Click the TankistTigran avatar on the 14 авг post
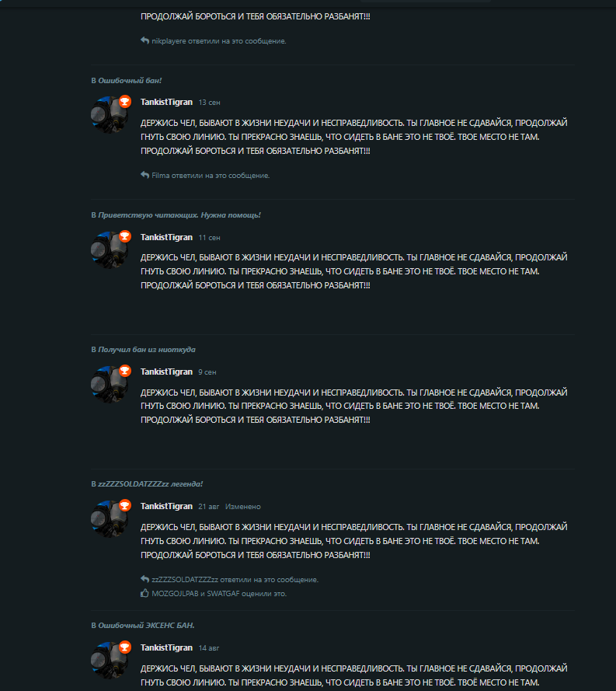Screen dimensions: 616x691 tap(110, 660)
